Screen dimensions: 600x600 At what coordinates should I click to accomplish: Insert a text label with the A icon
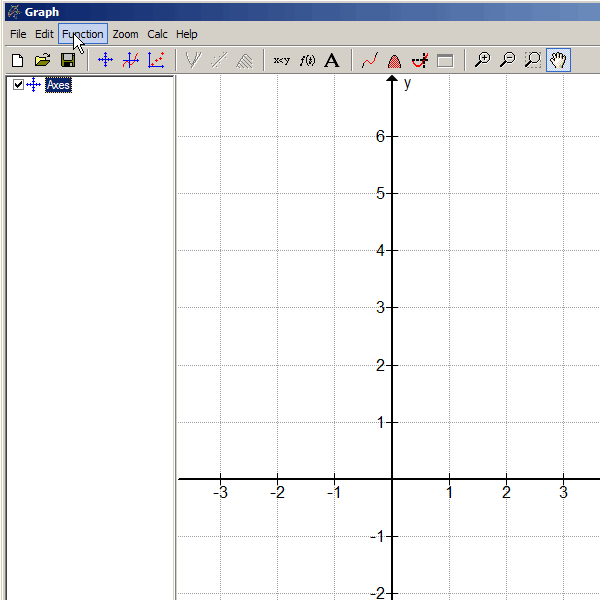(332, 60)
